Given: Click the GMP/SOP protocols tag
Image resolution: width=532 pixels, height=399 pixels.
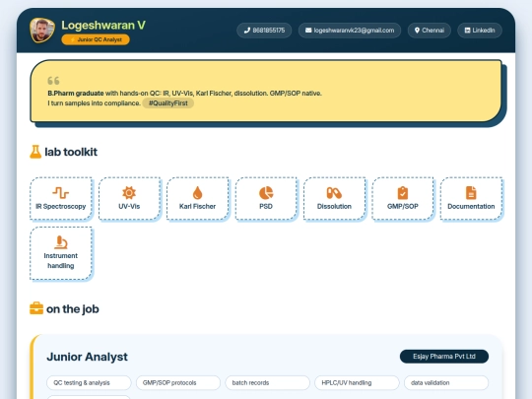Looking at the screenshot, I should coord(178,382).
